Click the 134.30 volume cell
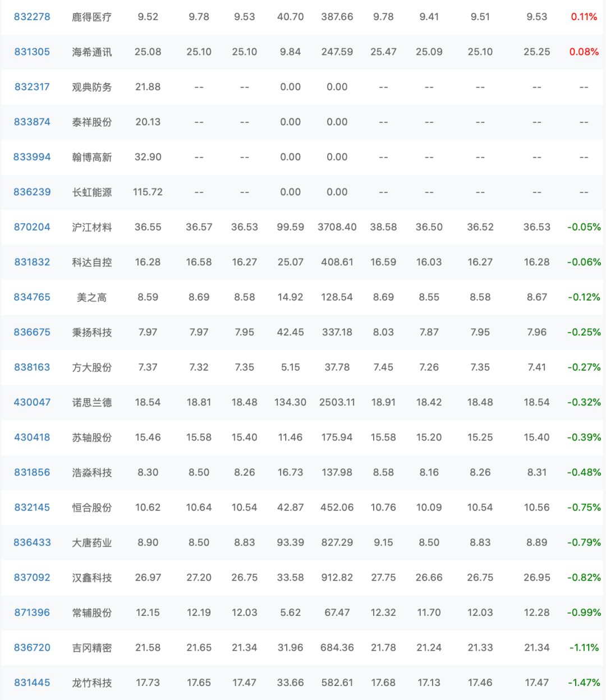This screenshot has width=606, height=700. [291, 402]
